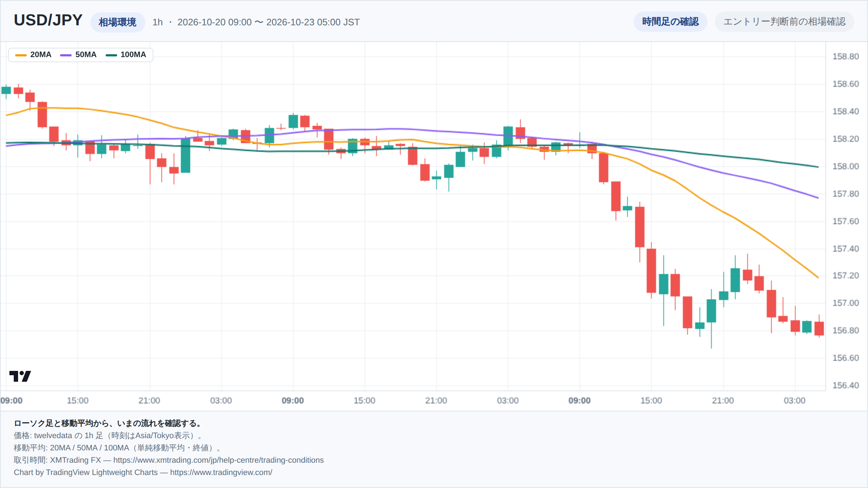Click the green 100MA line end point
The width and height of the screenshot is (868, 488).
(x=818, y=167)
